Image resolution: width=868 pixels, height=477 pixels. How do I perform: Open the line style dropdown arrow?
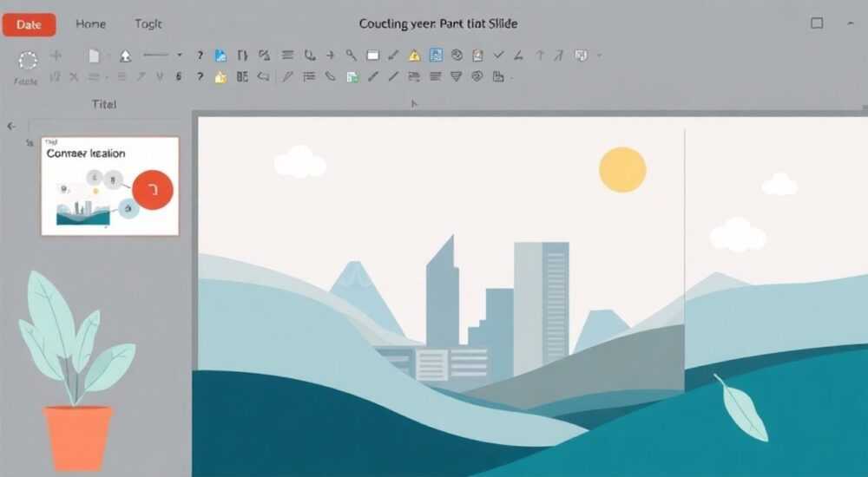pos(179,56)
